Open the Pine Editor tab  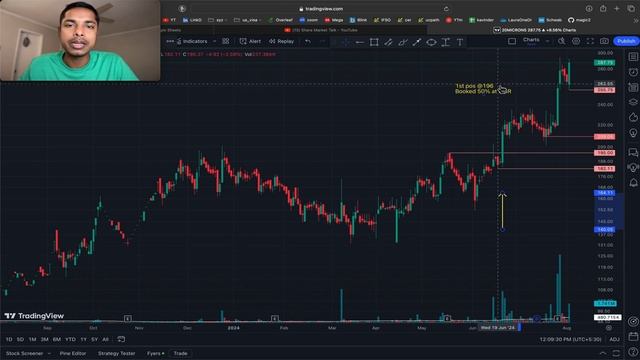click(x=73, y=353)
